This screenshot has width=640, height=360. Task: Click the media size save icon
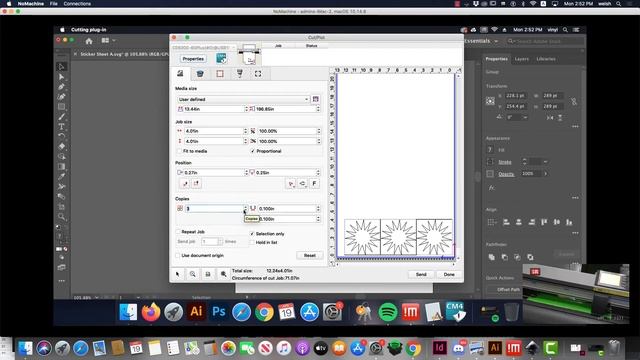(x=316, y=99)
